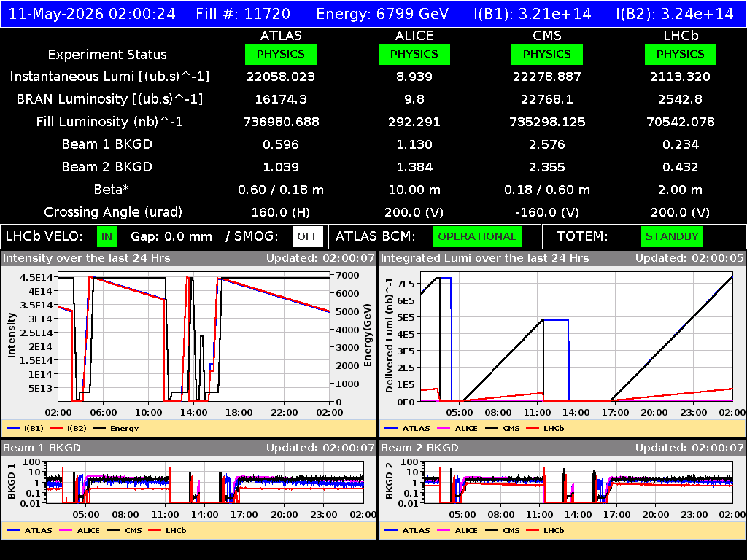
Task: Click the PHYSICS status badge under LHCb
Action: (681, 54)
